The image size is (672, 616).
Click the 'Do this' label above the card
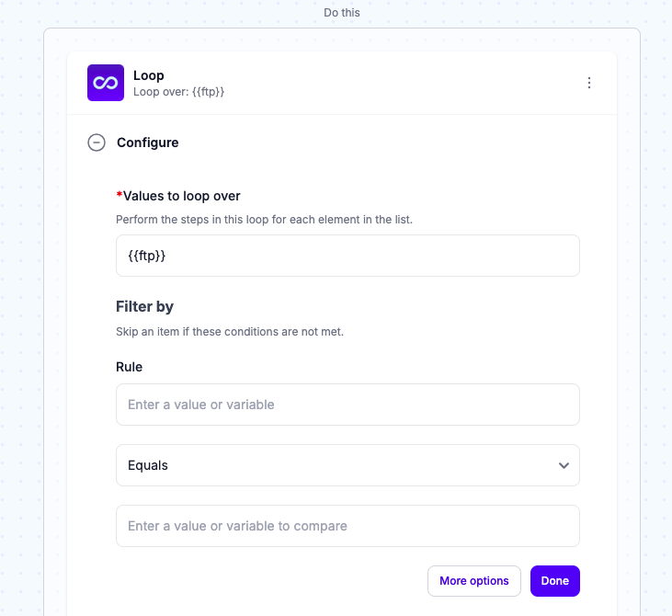pos(342,13)
